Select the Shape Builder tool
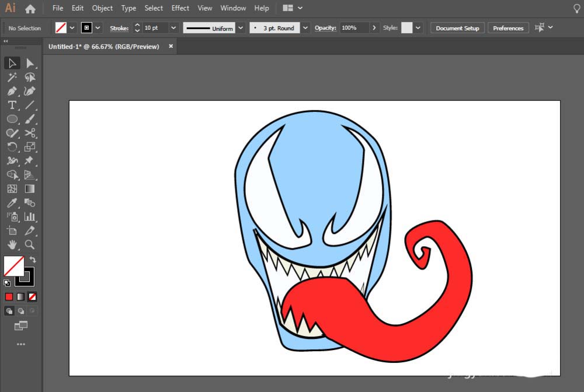 pos(12,175)
